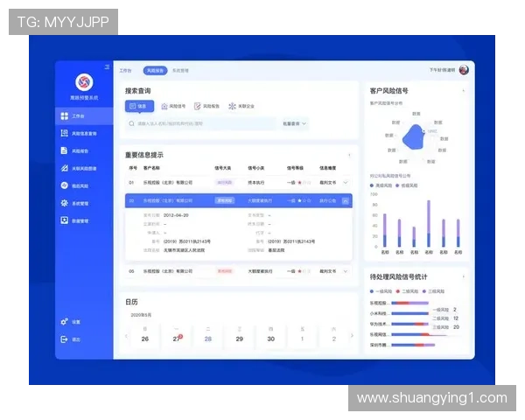The height and width of the screenshot is (420, 525).
Task: Click the 深圳市 bar label in statistics
Action: click(x=378, y=345)
